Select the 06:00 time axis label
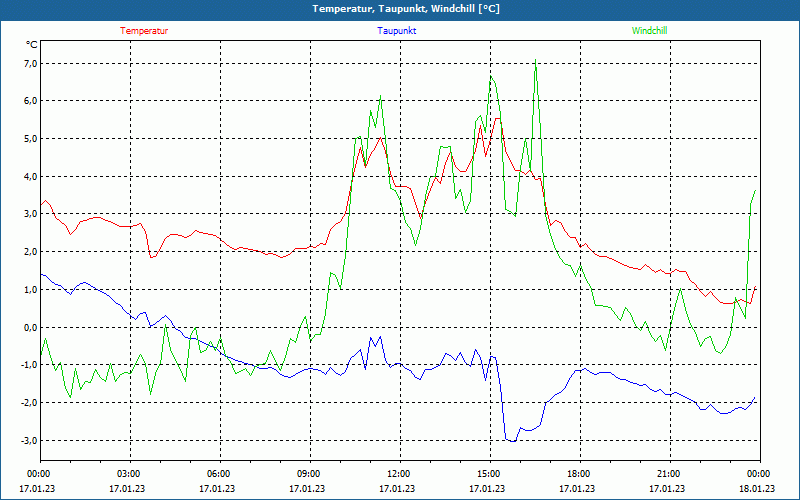This screenshot has width=800, height=500. [x=218, y=474]
